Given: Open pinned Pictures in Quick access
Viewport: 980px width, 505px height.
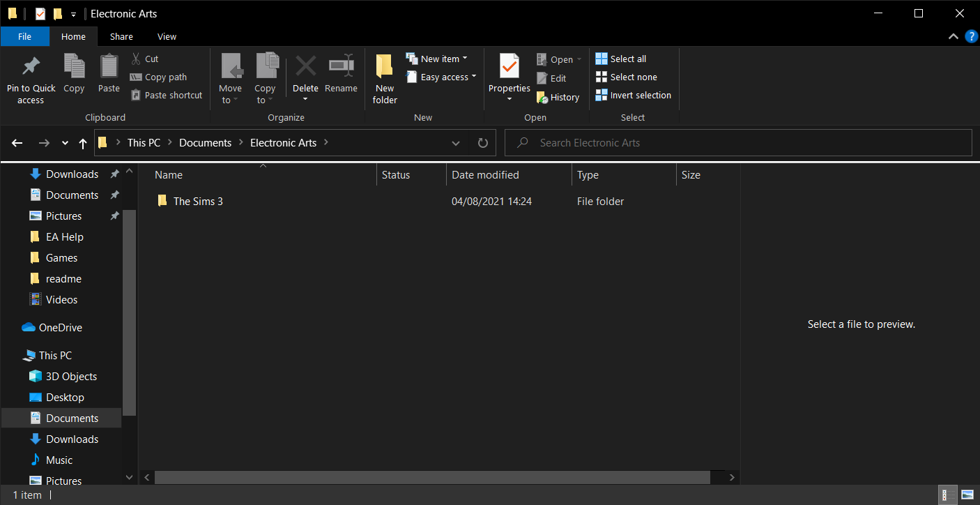Looking at the screenshot, I should coord(63,216).
